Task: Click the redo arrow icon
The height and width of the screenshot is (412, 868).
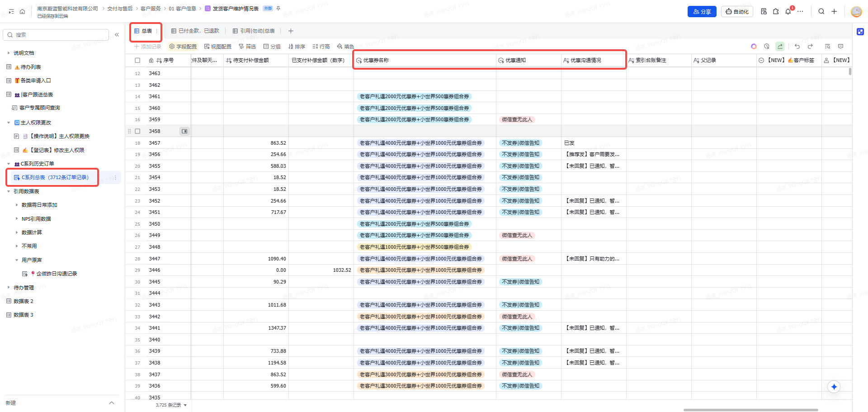Action: coord(810,47)
